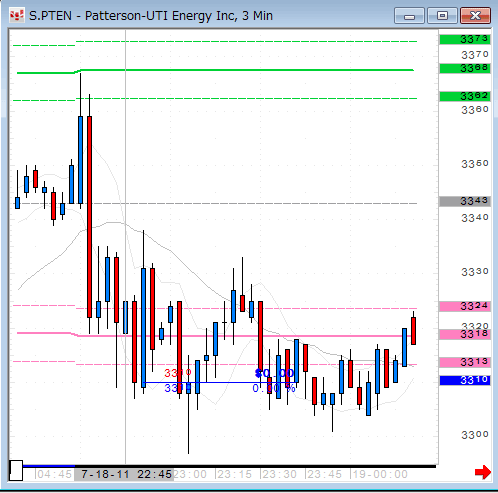Click the 04:45 time axis label

click(x=54, y=474)
